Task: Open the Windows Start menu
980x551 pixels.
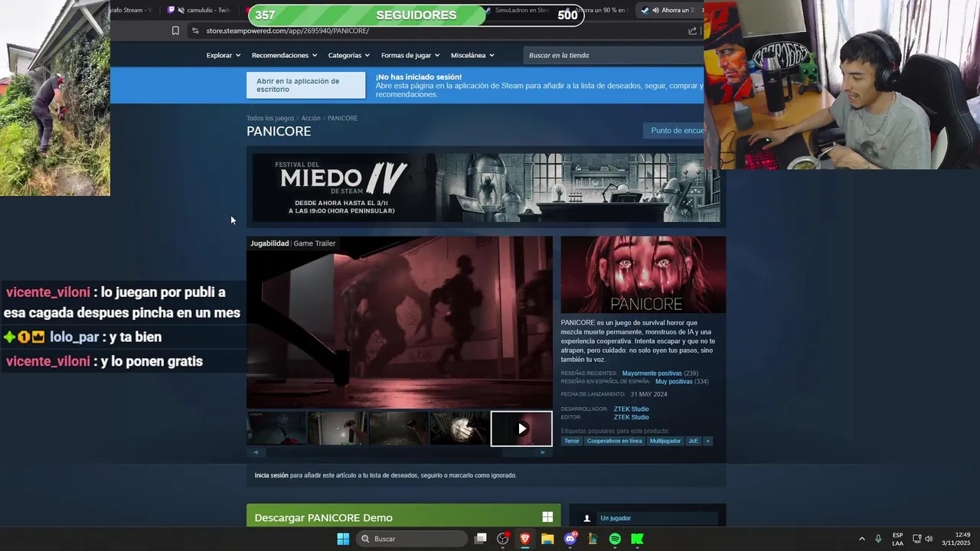Action: [x=343, y=539]
